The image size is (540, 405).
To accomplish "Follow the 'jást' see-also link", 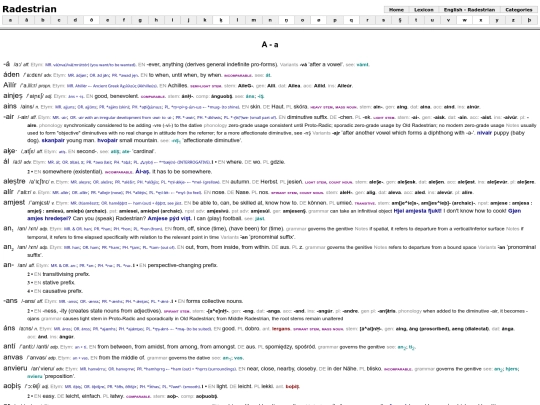I will tap(260, 218).
